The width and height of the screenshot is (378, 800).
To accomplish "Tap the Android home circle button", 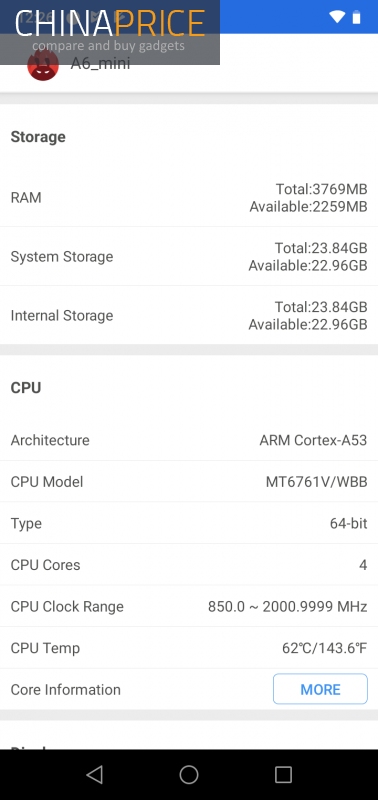I will coord(189,774).
